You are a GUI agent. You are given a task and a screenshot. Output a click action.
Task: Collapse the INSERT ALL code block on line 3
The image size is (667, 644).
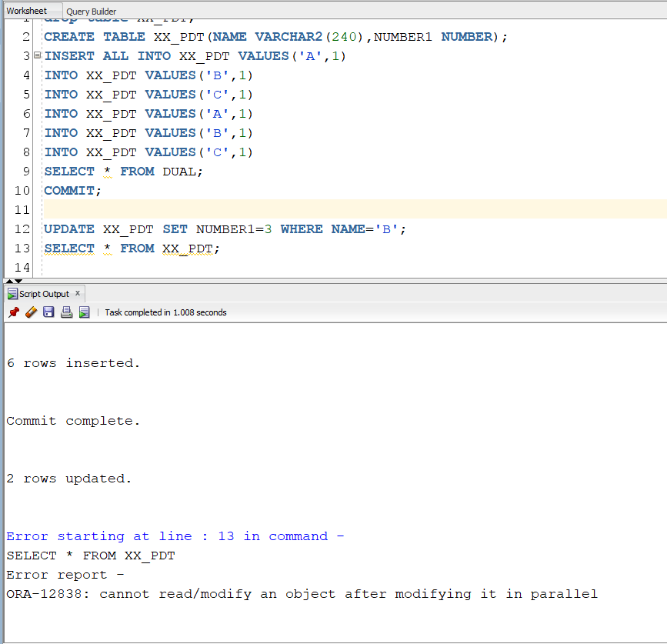(x=37, y=56)
